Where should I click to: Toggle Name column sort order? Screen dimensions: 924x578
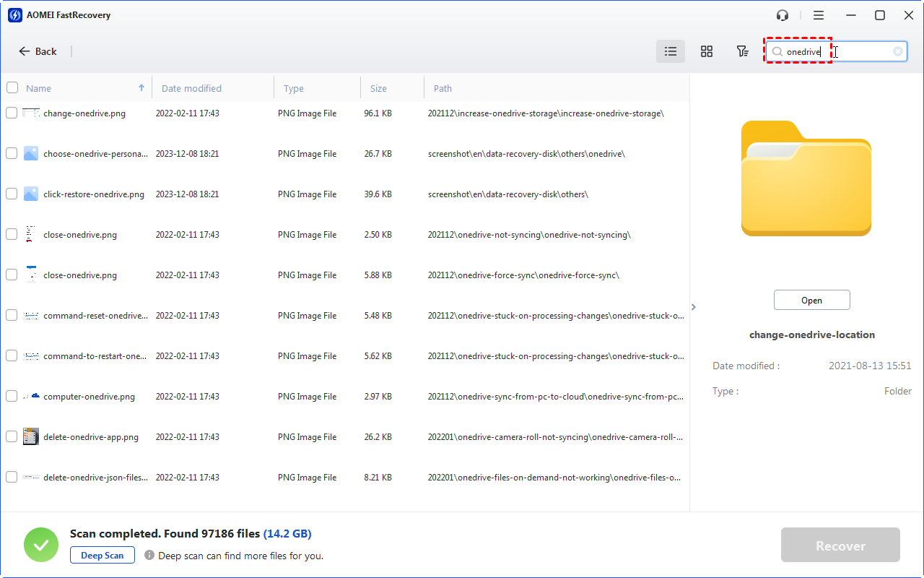click(141, 87)
